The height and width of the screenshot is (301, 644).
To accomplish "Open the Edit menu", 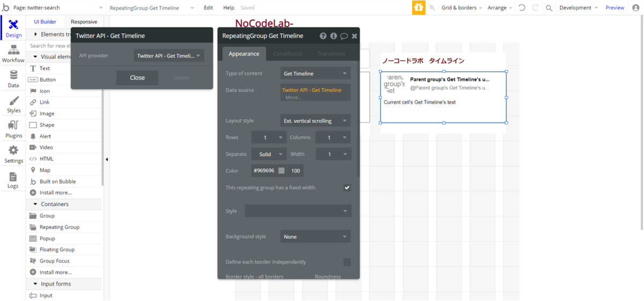I will coord(208,8).
